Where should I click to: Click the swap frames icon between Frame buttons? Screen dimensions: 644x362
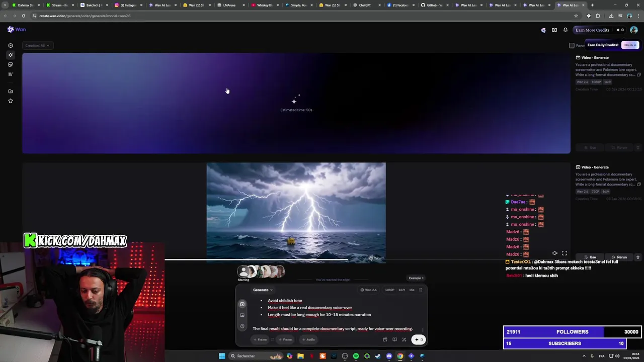coord(273,339)
